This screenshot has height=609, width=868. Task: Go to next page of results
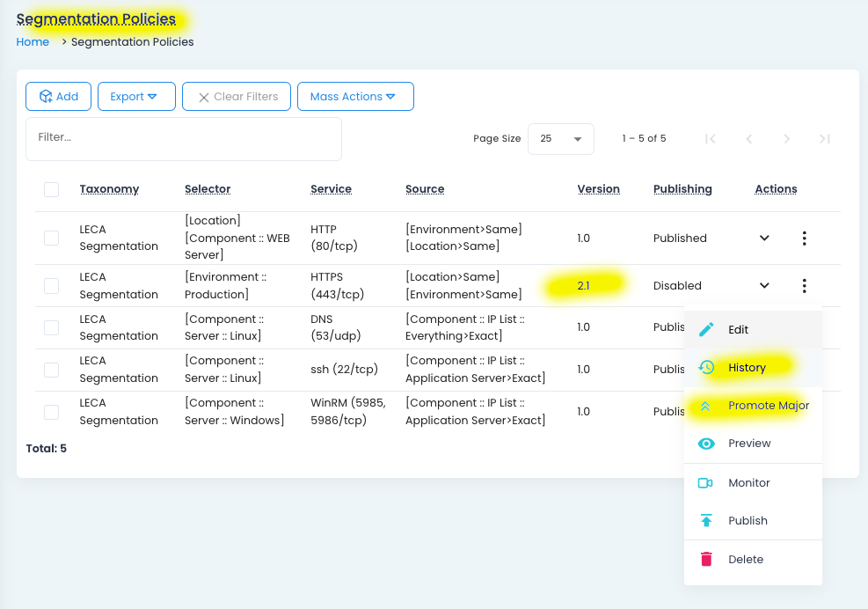click(787, 139)
